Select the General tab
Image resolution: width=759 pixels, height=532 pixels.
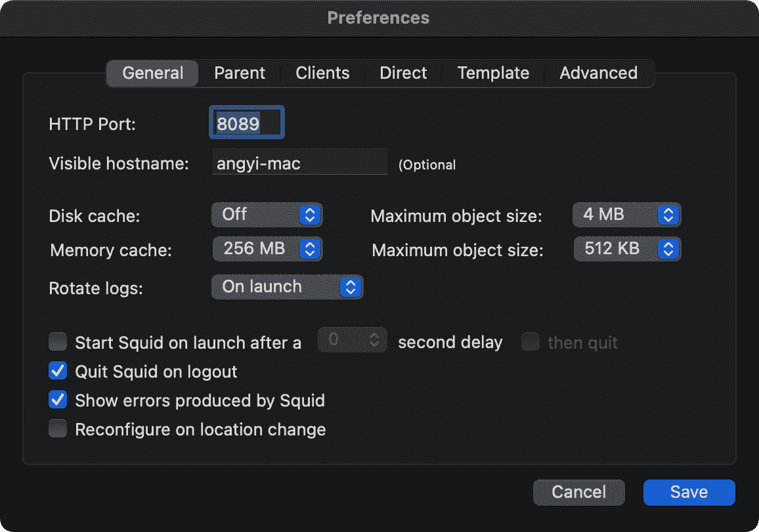point(152,73)
